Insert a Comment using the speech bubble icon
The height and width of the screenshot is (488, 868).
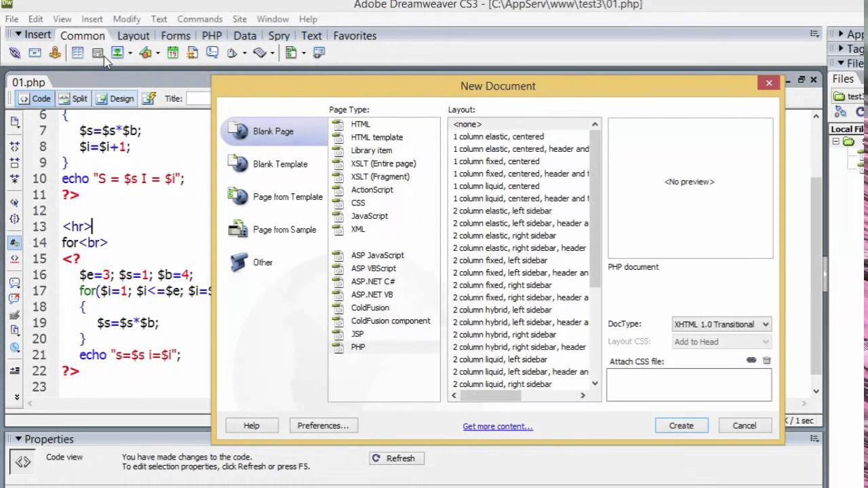pos(212,53)
